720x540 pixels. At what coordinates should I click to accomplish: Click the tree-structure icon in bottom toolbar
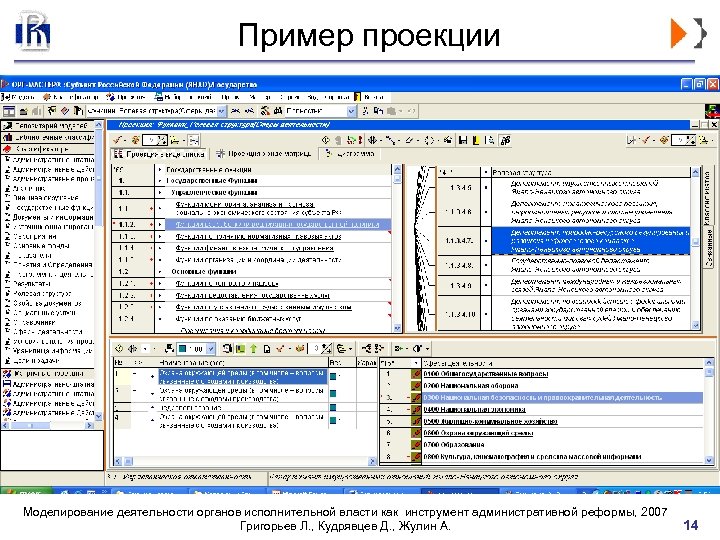[x=342, y=349]
